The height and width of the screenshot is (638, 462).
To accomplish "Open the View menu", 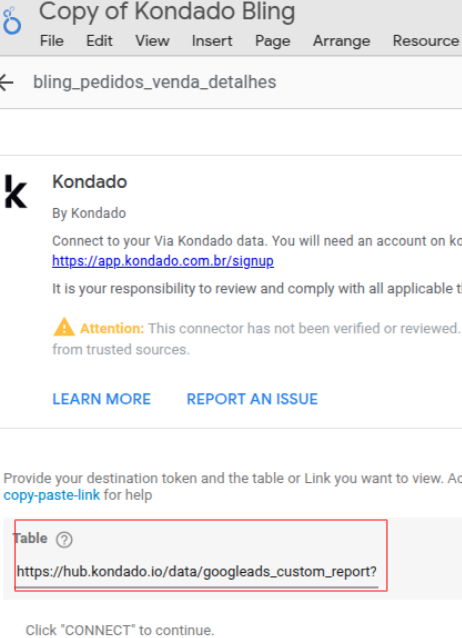I will coord(152,41).
